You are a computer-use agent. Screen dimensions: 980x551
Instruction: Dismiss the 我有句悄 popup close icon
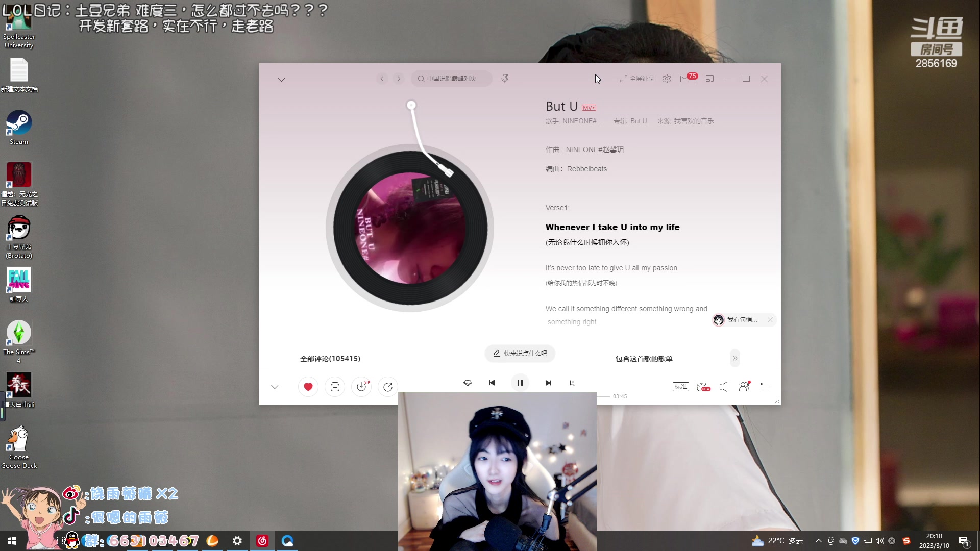770,320
